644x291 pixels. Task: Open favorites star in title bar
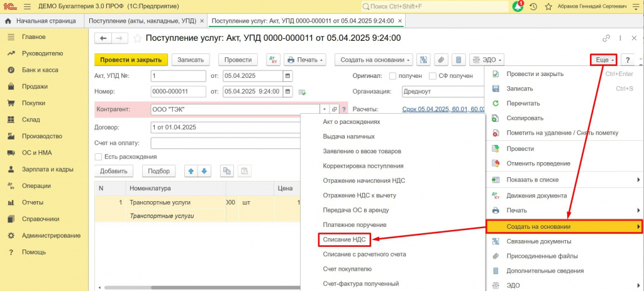click(548, 6)
